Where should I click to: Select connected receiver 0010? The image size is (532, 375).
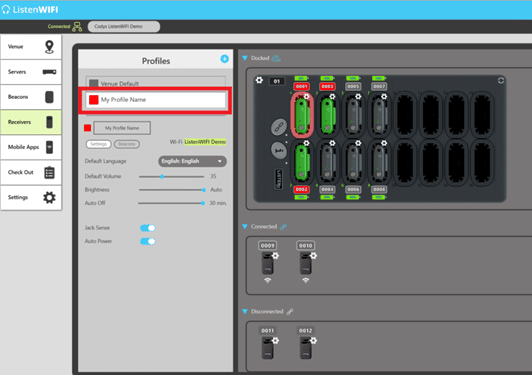coord(306,263)
